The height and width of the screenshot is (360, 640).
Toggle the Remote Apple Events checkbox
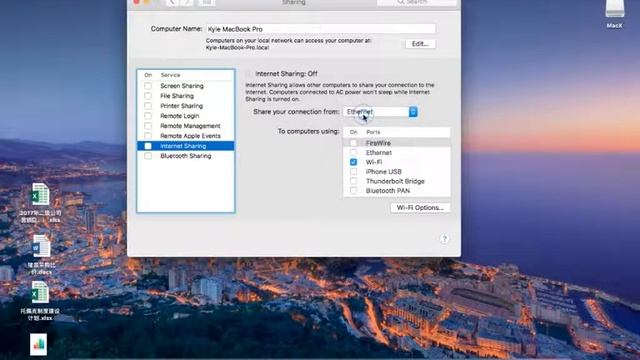tap(148, 136)
